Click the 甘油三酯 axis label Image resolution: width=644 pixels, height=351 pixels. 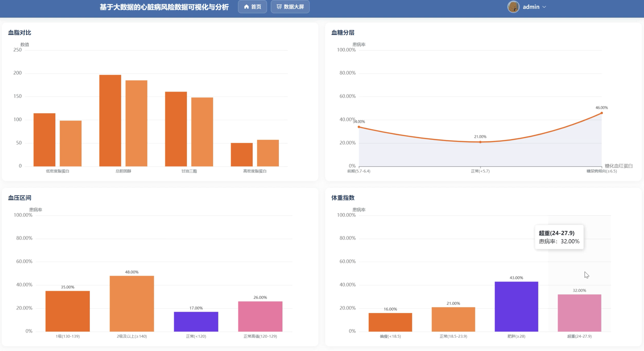click(189, 171)
